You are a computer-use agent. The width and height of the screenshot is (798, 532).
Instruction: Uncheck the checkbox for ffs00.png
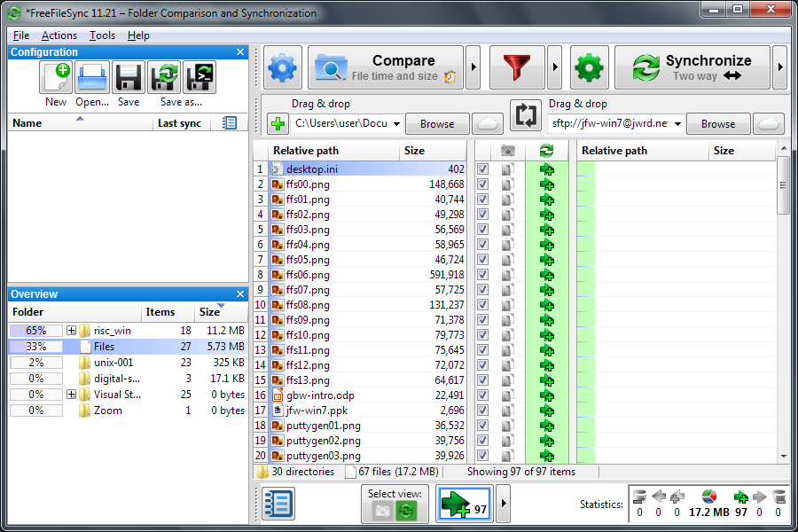click(x=482, y=184)
